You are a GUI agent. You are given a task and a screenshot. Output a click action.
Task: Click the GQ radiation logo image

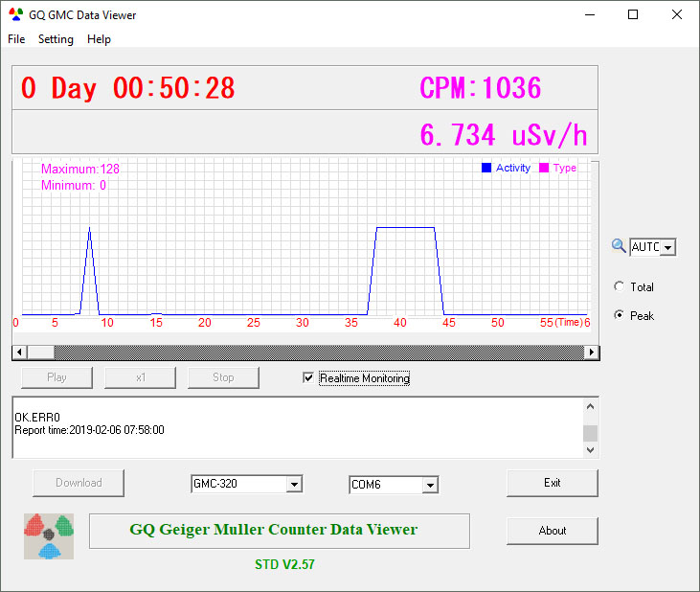coord(49,536)
